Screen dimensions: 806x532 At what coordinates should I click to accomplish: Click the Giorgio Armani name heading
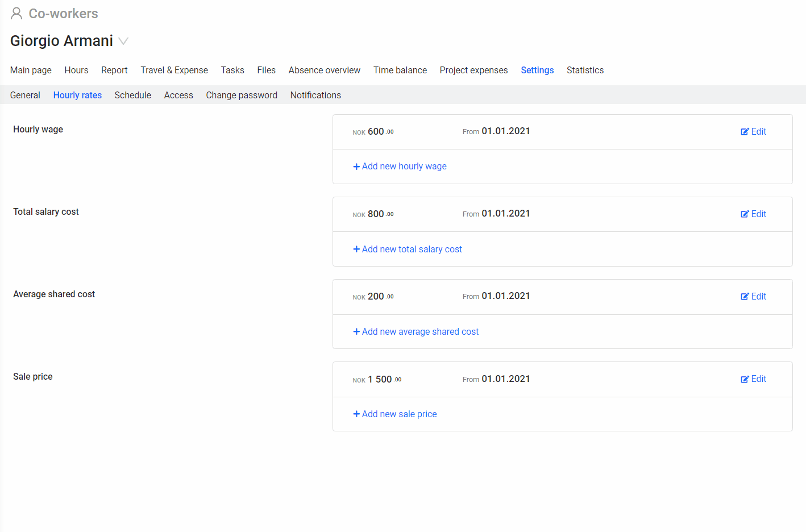[x=61, y=41]
